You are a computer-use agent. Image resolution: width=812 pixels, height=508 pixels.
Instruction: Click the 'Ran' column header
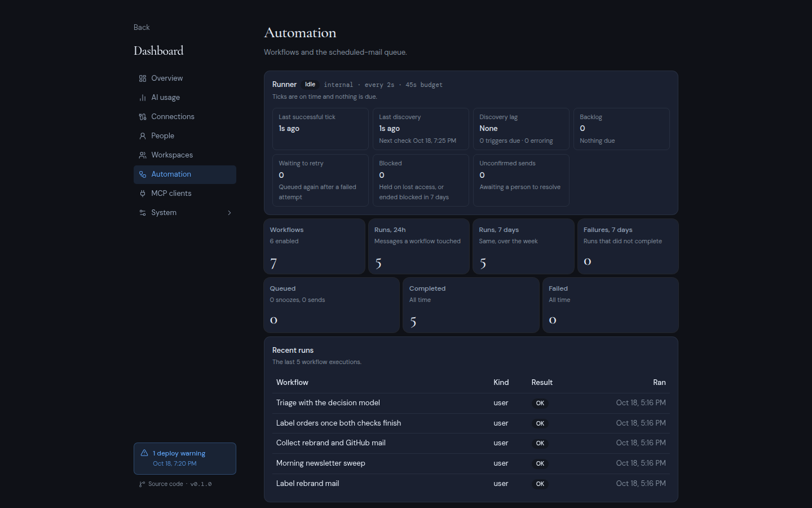[x=659, y=383]
